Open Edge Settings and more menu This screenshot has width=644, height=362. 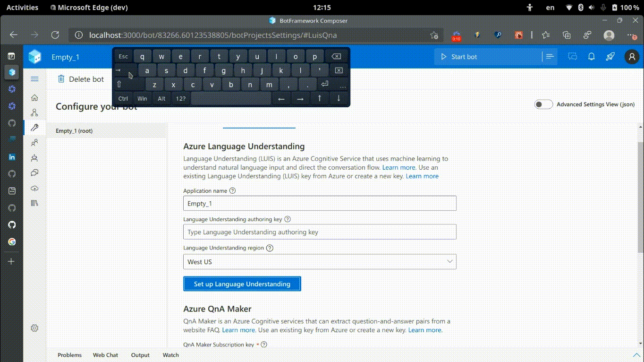click(x=632, y=35)
